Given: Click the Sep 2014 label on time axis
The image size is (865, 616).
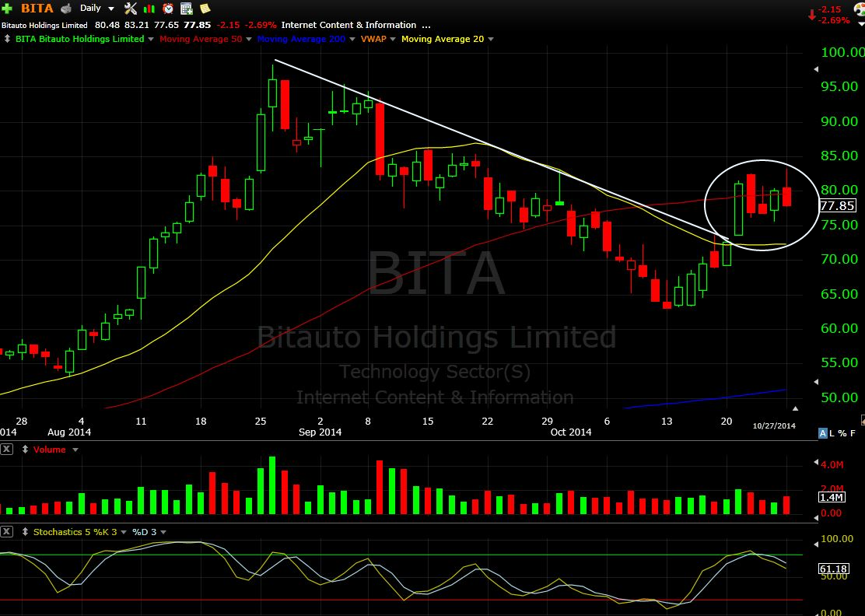Looking at the screenshot, I should pyautogui.click(x=320, y=432).
